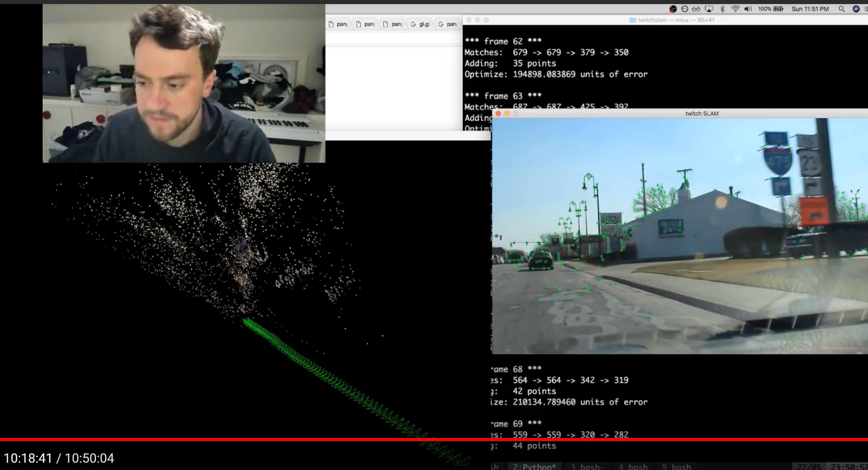Click the red video progress bar
868x470 pixels.
coord(434,439)
